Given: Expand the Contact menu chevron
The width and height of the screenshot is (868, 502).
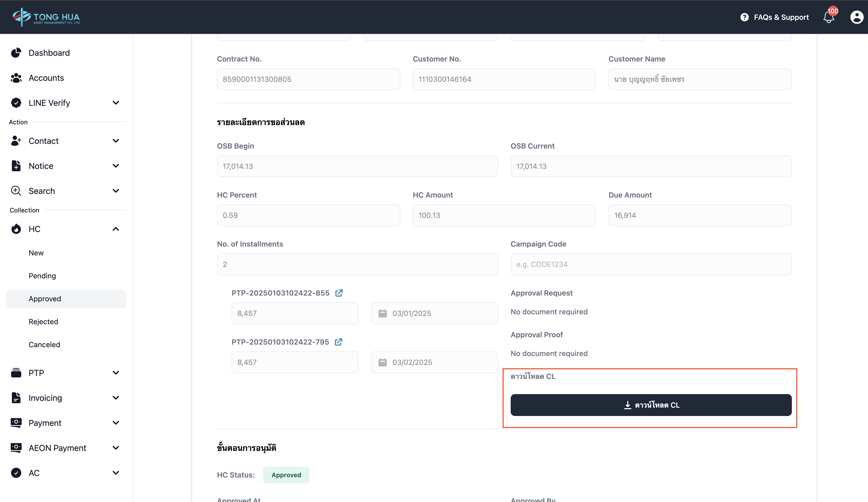Looking at the screenshot, I should [x=116, y=140].
